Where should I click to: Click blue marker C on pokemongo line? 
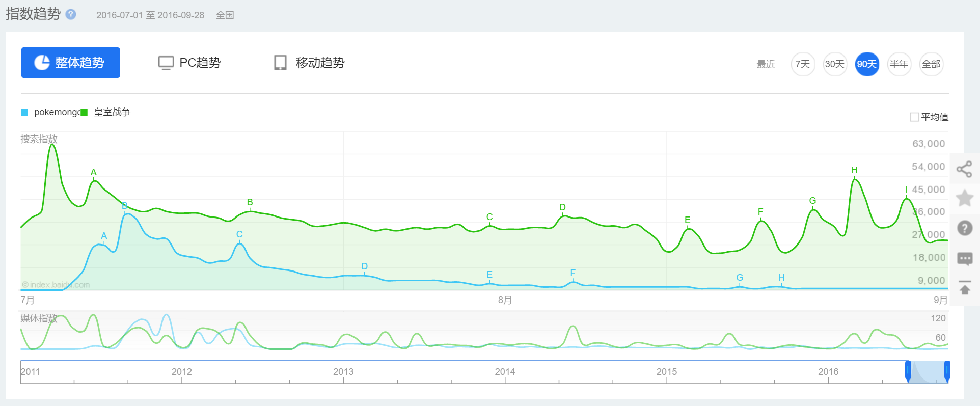239,234
